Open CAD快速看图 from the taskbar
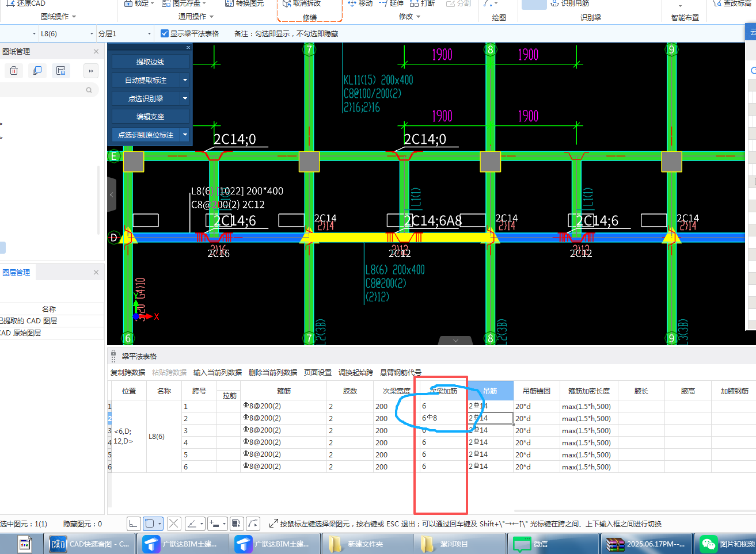756x554 pixels. click(x=90, y=544)
